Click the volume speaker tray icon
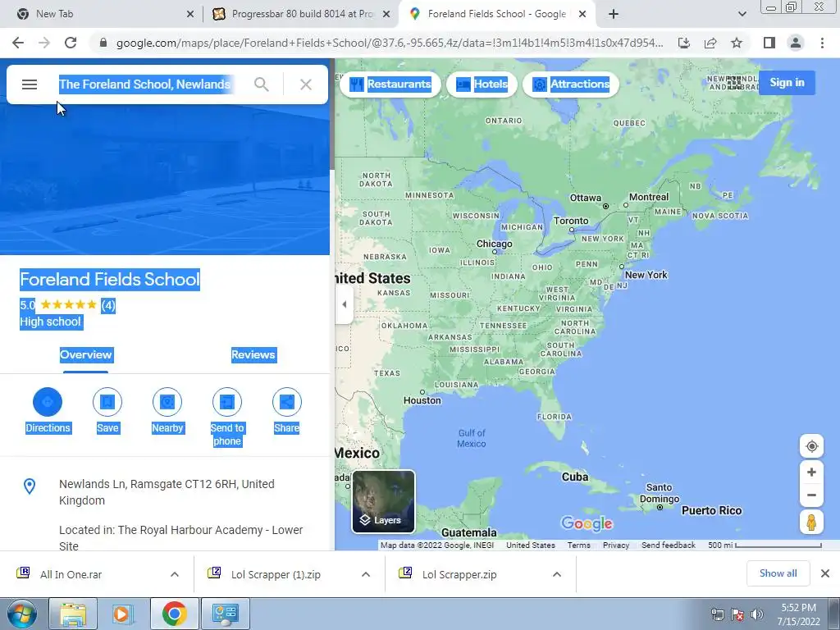Screen dimensions: 840x630 756,614
